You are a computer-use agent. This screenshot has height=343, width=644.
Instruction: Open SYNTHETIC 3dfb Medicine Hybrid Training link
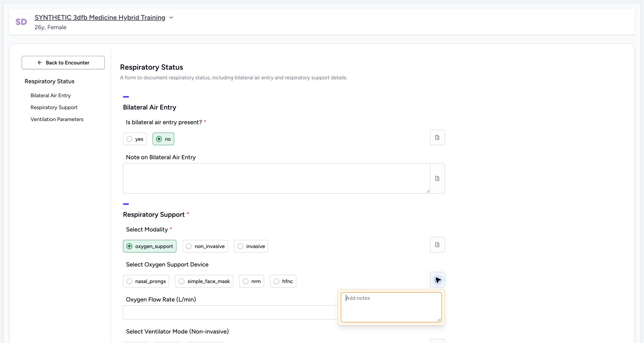coord(100,18)
